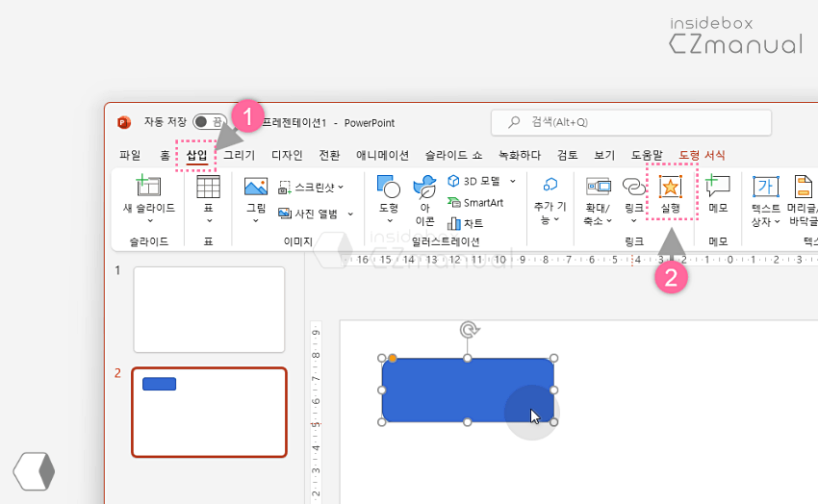The height and width of the screenshot is (504, 818).
Task: Click the search magnifier icon
Action: (x=514, y=122)
